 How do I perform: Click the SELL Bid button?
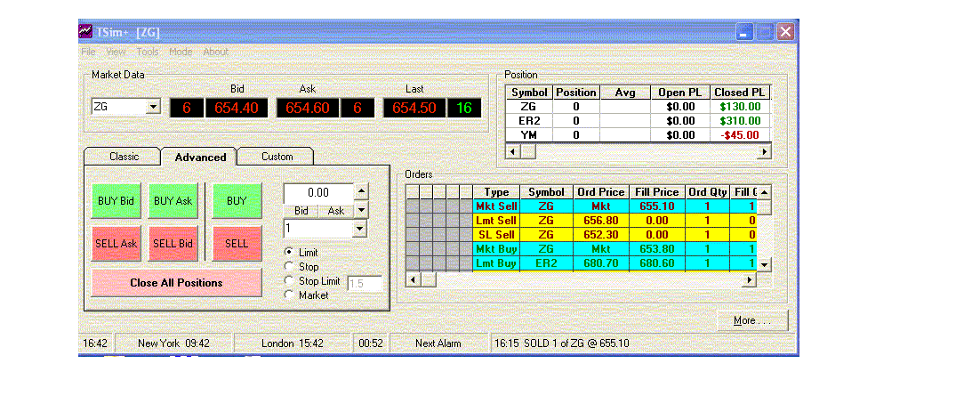click(x=173, y=244)
